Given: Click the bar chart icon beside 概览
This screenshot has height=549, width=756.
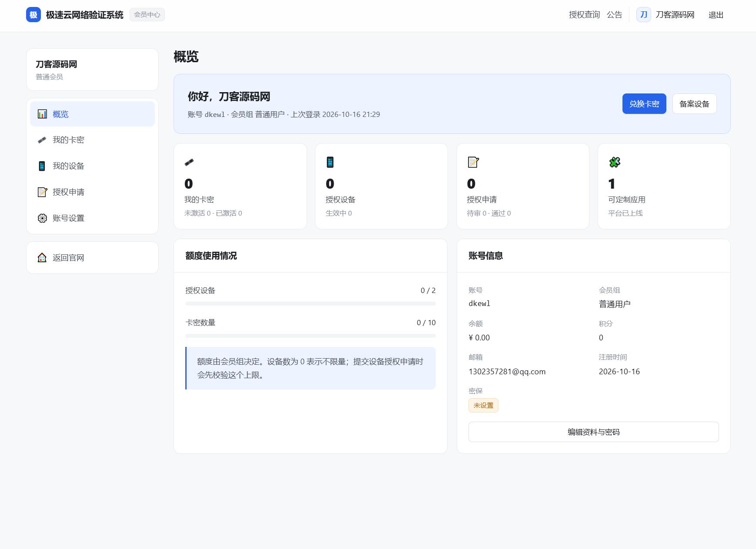Looking at the screenshot, I should click(x=42, y=114).
